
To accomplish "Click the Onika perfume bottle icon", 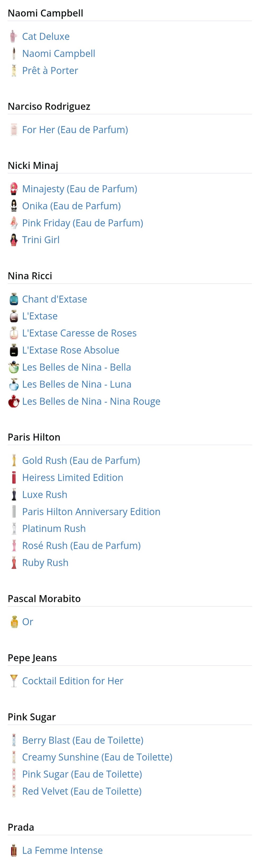I will 14,206.
